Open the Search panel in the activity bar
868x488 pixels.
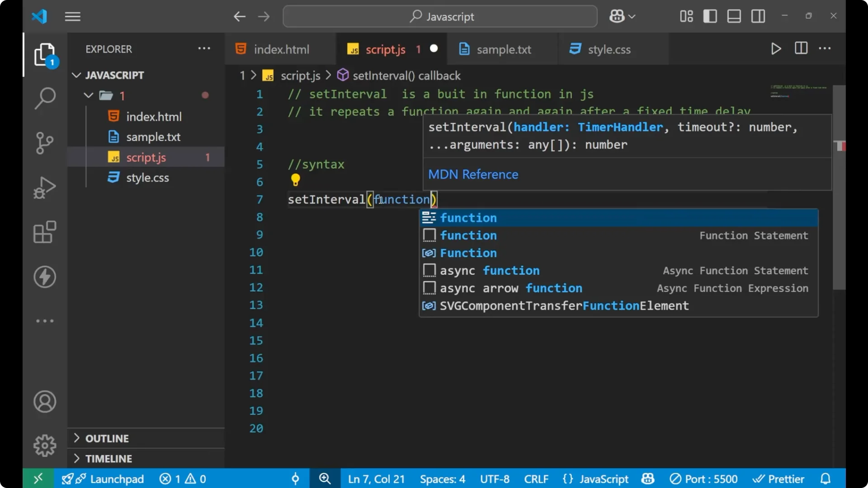[x=45, y=98]
